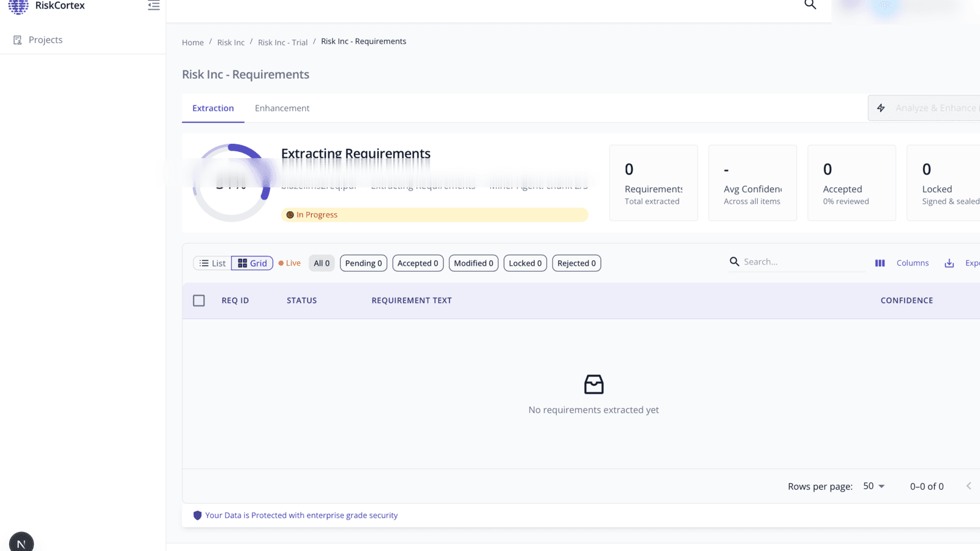The width and height of the screenshot is (980, 551).
Task: Switch to the Extraction tab
Action: (213, 108)
